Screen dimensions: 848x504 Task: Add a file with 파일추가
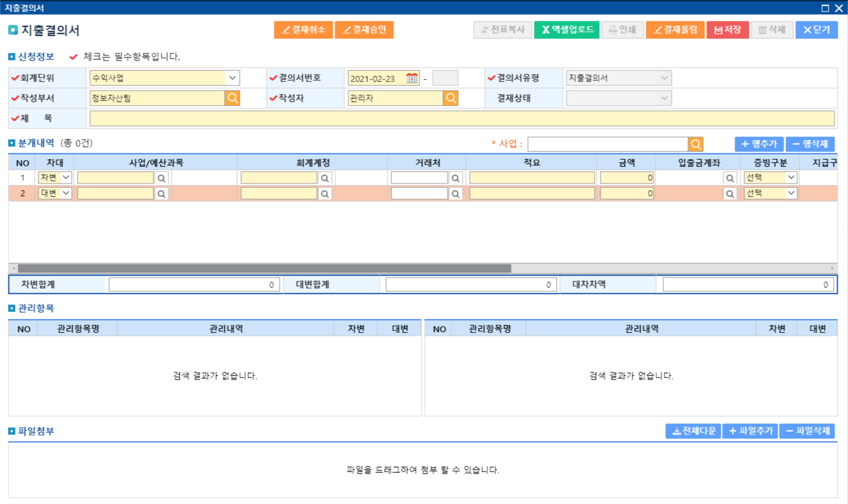pyautogui.click(x=750, y=431)
